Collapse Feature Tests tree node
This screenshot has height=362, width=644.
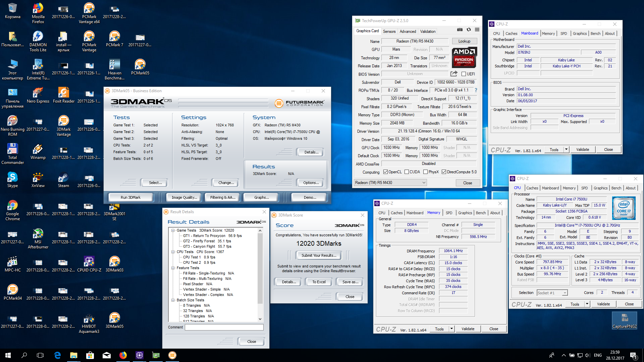[x=173, y=268]
